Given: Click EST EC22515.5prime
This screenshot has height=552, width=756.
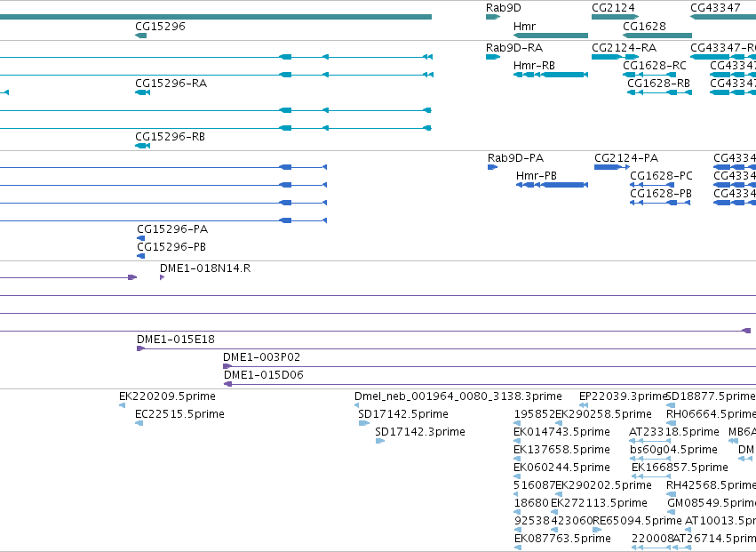Looking at the screenshot, I should pyautogui.click(x=179, y=414).
